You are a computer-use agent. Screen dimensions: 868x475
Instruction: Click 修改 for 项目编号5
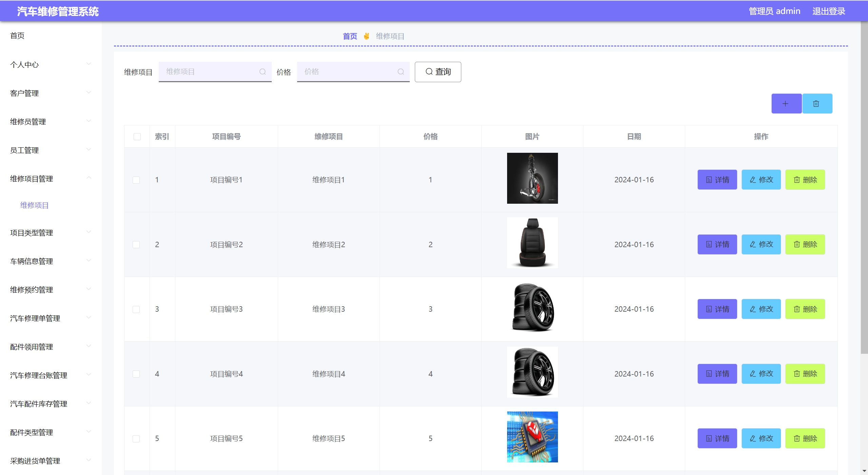(x=761, y=438)
